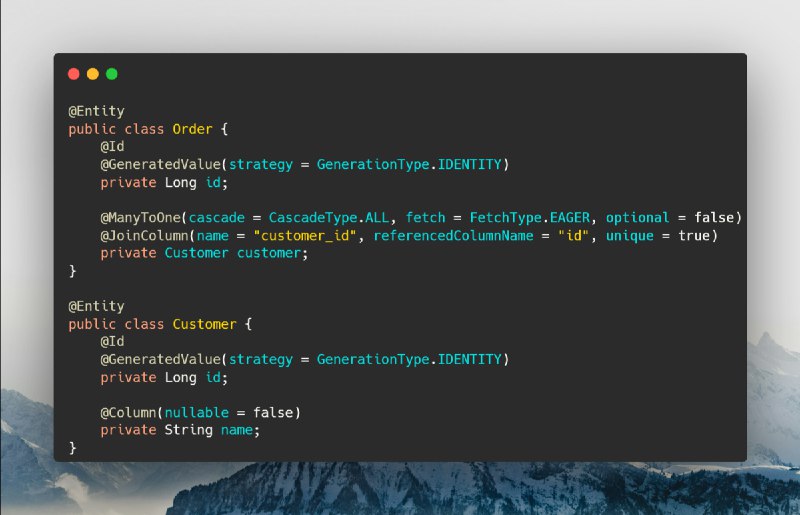Screen dimensions: 800x515
Task: Click the green maximize window dot
Action: pyautogui.click(x=112, y=74)
